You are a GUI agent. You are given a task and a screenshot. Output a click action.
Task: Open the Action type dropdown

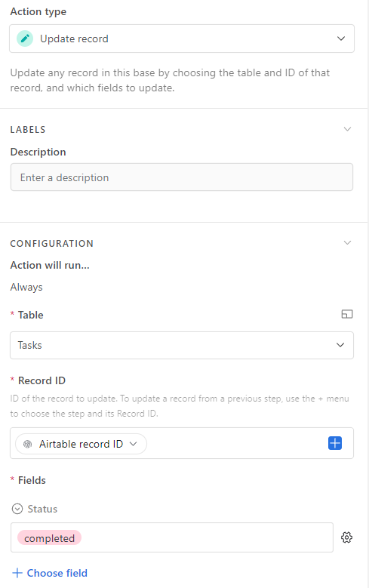[182, 38]
